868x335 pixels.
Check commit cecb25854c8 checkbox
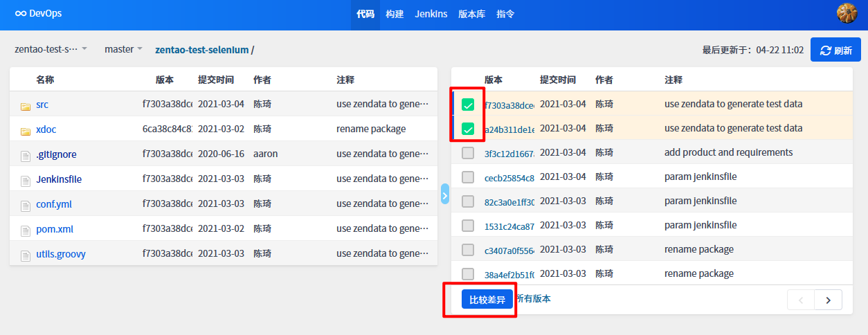[x=468, y=177]
